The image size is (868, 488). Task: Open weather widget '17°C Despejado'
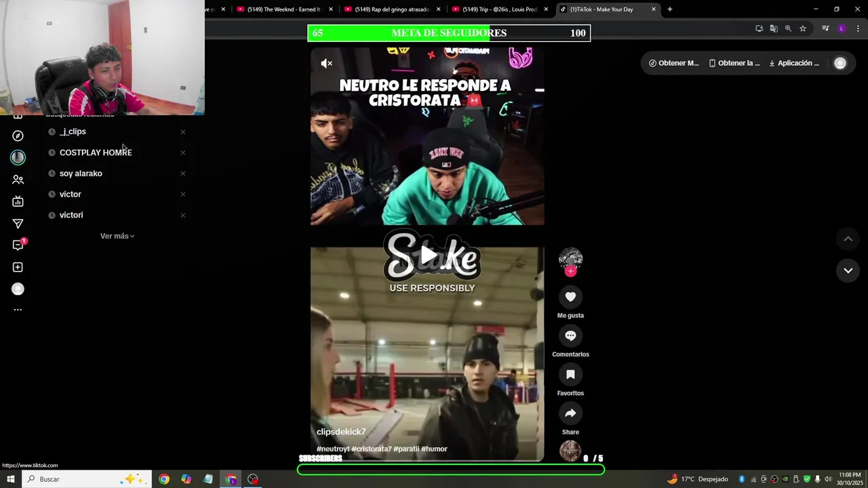pyautogui.click(x=697, y=479)
